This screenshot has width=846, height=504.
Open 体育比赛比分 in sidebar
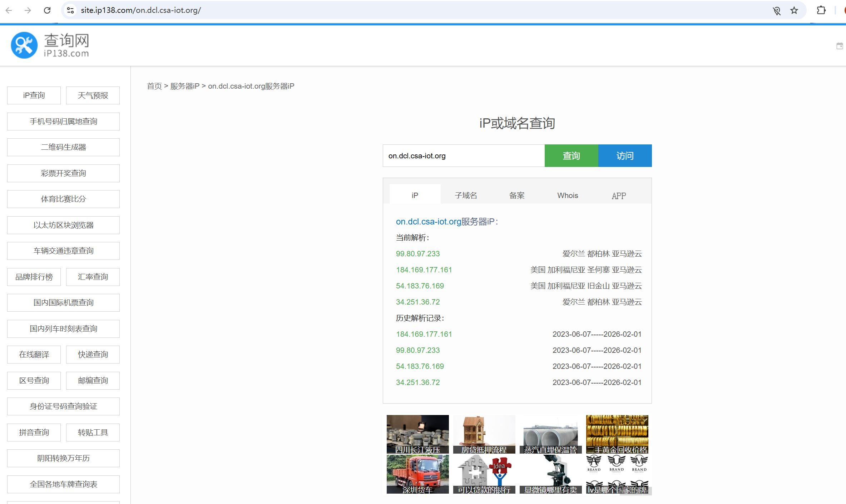[x=63, y=199]
